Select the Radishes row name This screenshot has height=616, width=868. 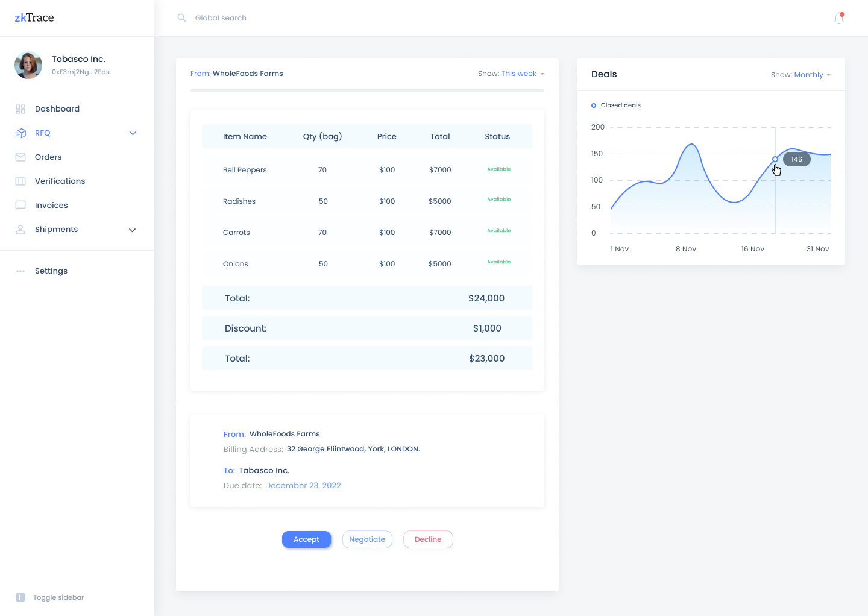(x=239, y=201)
